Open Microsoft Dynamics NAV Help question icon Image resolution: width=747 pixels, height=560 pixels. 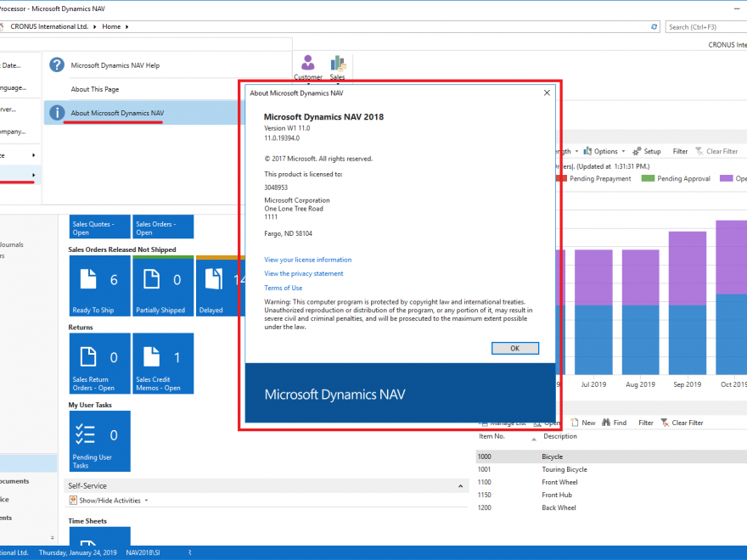[x=57, y=64]
